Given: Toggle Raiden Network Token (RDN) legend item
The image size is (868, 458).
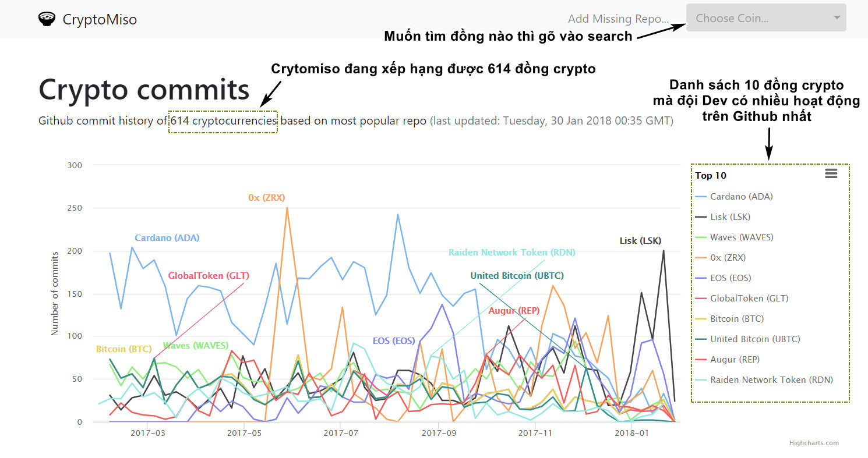Looking at the screenshot, I should [771, 380].
